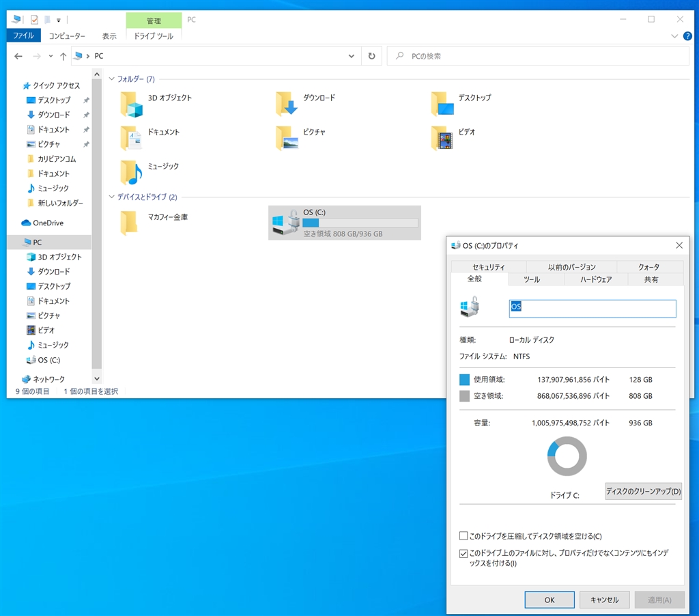Screen dimensions: 699x616
Task: Collapse the フォルダー (7) group
Action: tap(112, 79)
